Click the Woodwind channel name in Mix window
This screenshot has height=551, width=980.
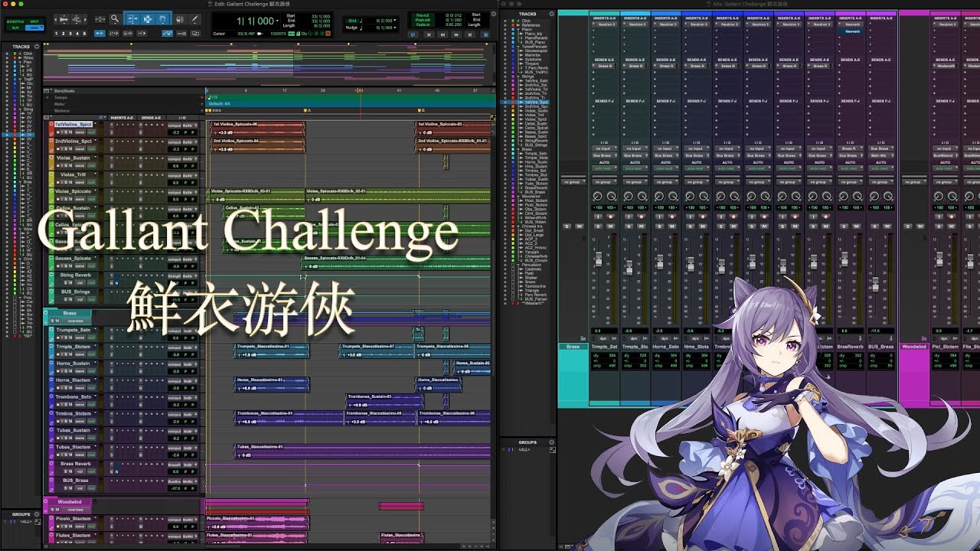pyautogui.click(x=913, y=347)
